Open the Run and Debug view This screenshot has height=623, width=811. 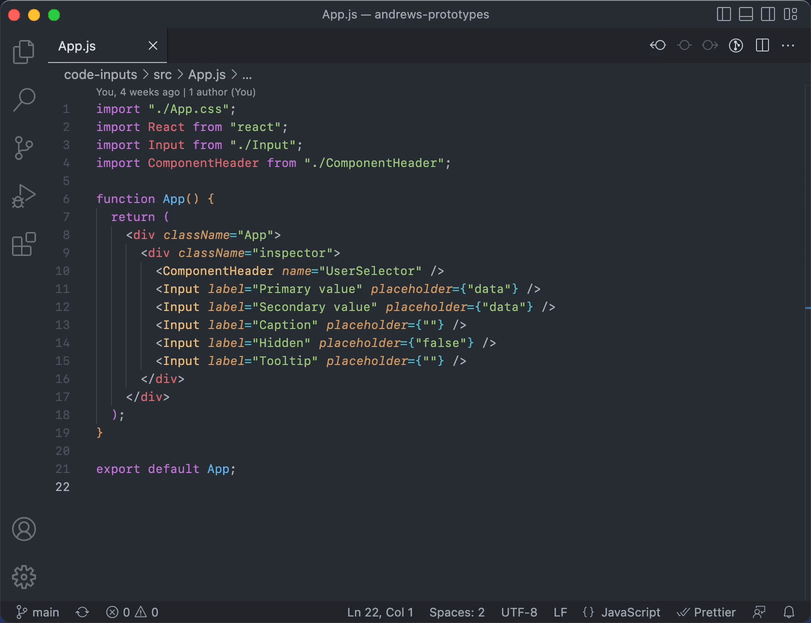coord(23,196)
